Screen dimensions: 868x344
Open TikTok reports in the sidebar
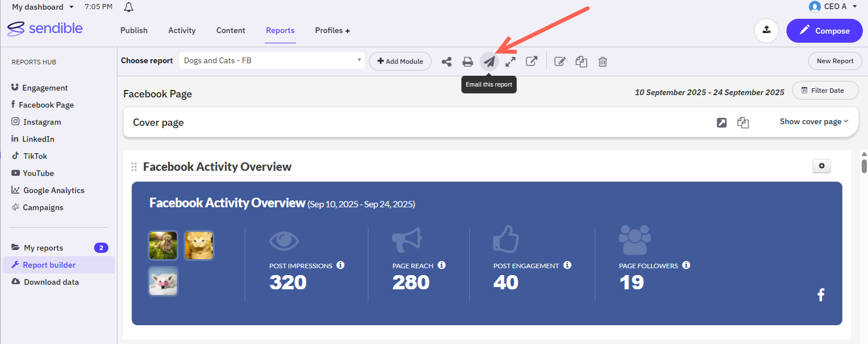coord(29,156)
